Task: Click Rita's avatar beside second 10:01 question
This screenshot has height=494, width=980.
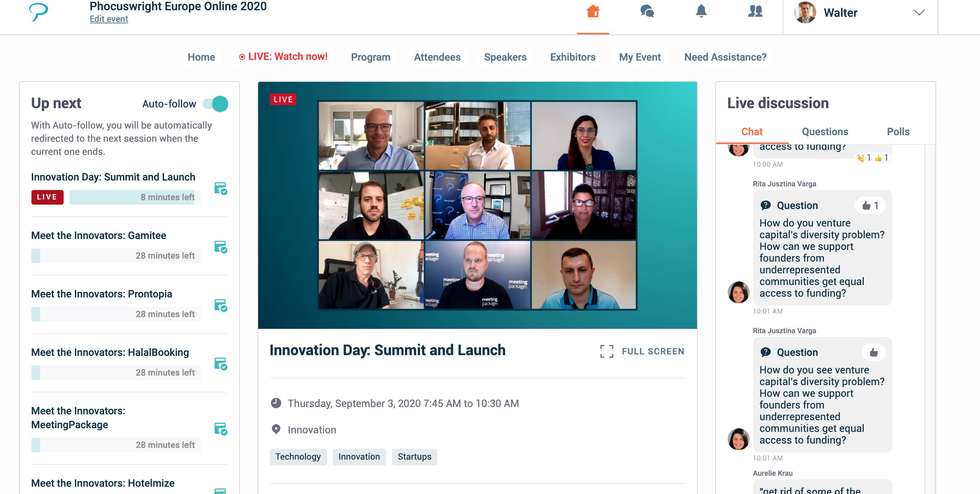Action: pos(738,439)
